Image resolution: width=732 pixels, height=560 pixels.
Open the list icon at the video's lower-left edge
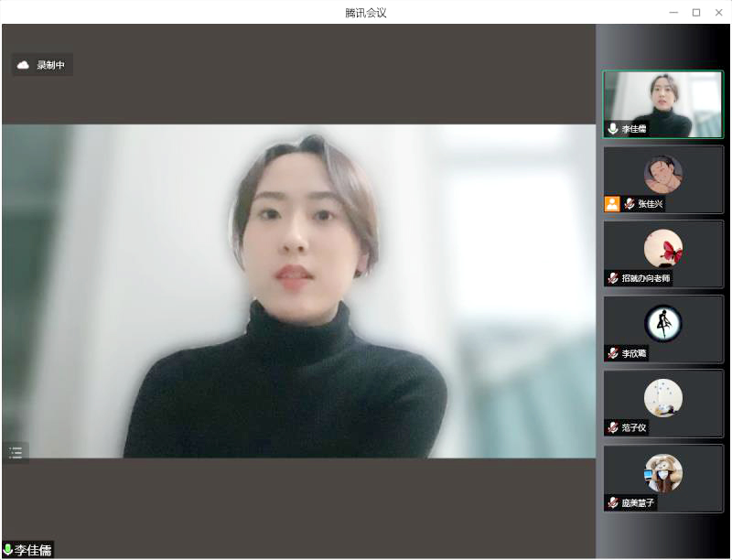click(x=16, y=453)
